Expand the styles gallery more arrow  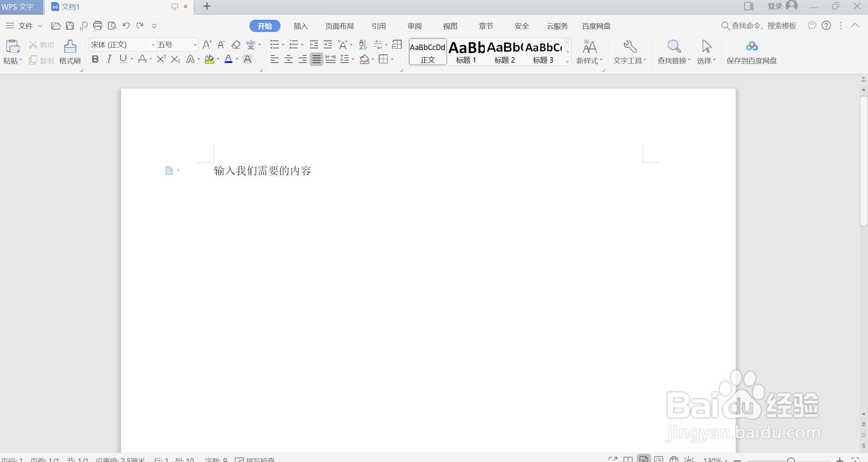pyautogui.click(x=567, y=62)
